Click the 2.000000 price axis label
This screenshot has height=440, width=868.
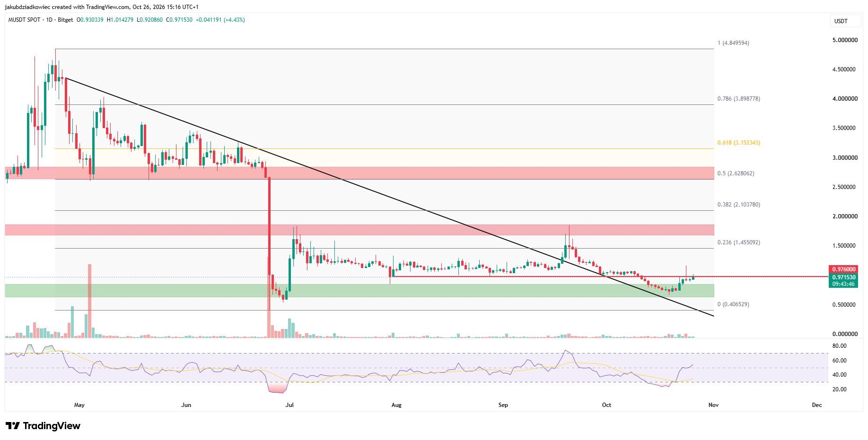pyautogui.click(x=845, y=216)
